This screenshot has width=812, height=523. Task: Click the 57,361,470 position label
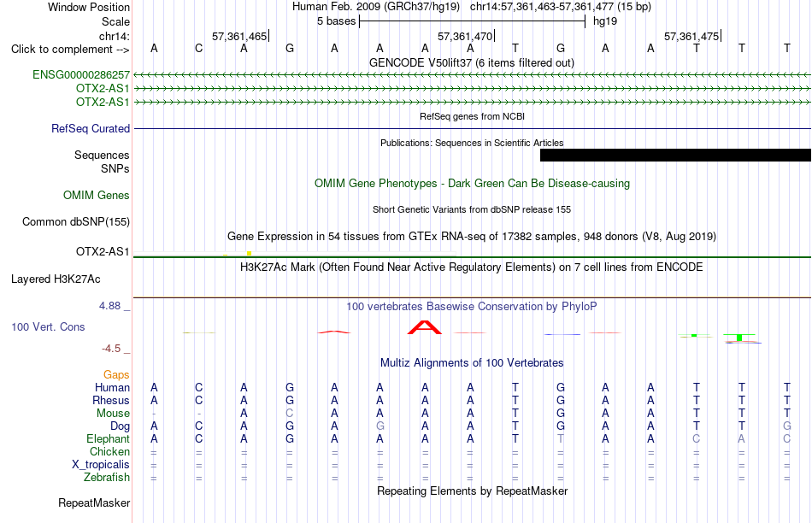(465, 36)
